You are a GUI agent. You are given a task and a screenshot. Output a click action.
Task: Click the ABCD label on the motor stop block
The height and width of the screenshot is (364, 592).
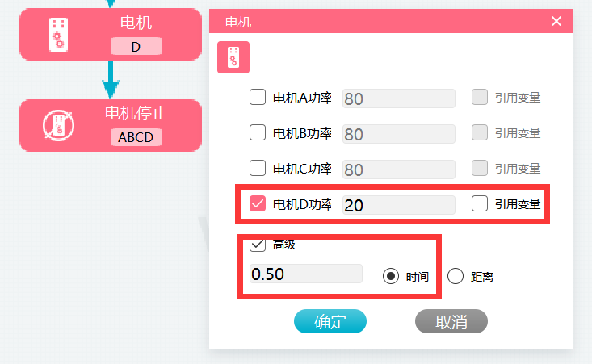click(x=136, y=137)
